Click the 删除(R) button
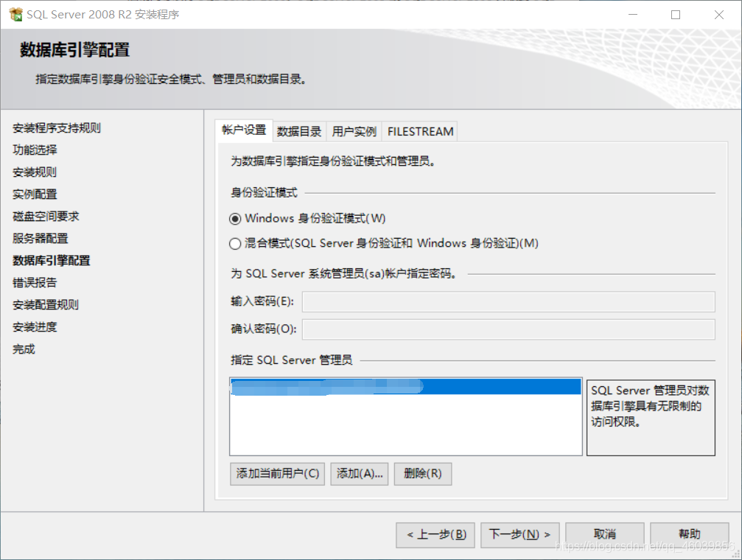This screenshot has height=560, width=742. coord(423,474)
